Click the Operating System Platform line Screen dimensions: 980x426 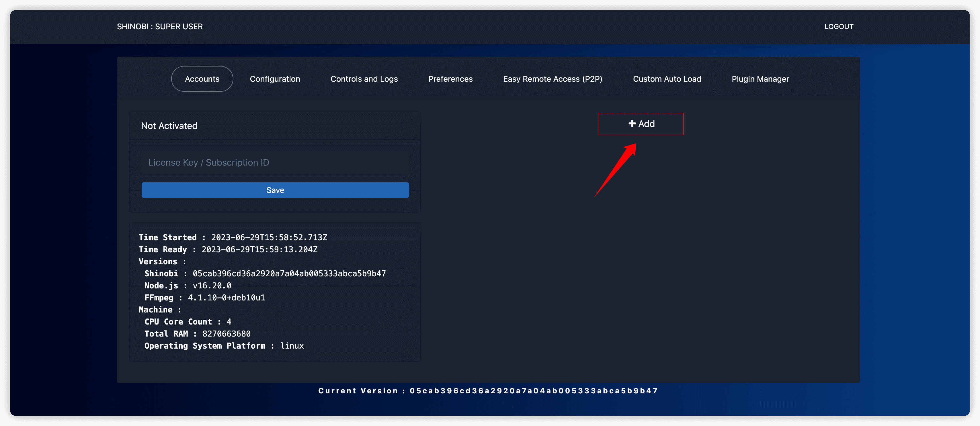point(224,346)
